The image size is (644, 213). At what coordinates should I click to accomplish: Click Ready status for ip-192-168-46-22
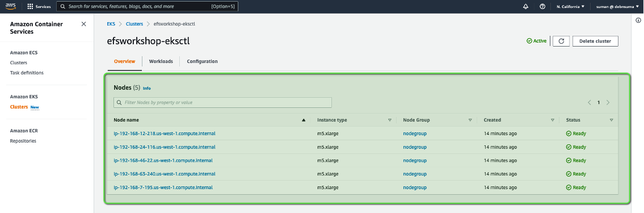click(x=576, y=161)
